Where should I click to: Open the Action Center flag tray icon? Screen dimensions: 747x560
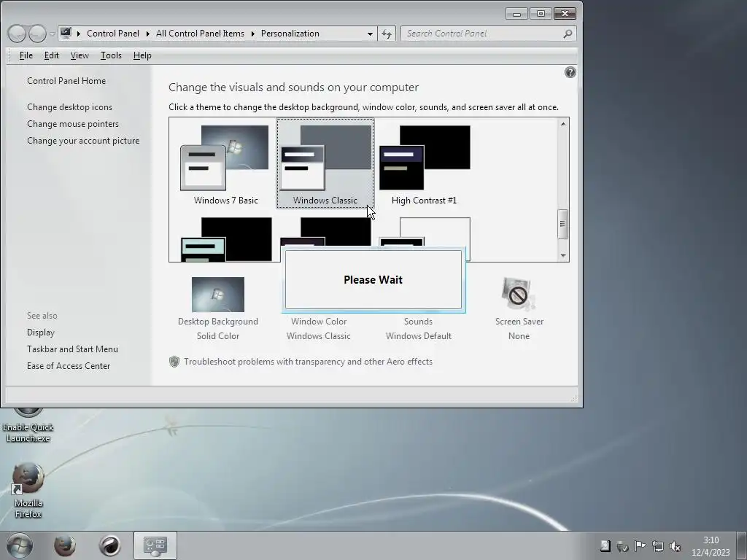(640, 546)
